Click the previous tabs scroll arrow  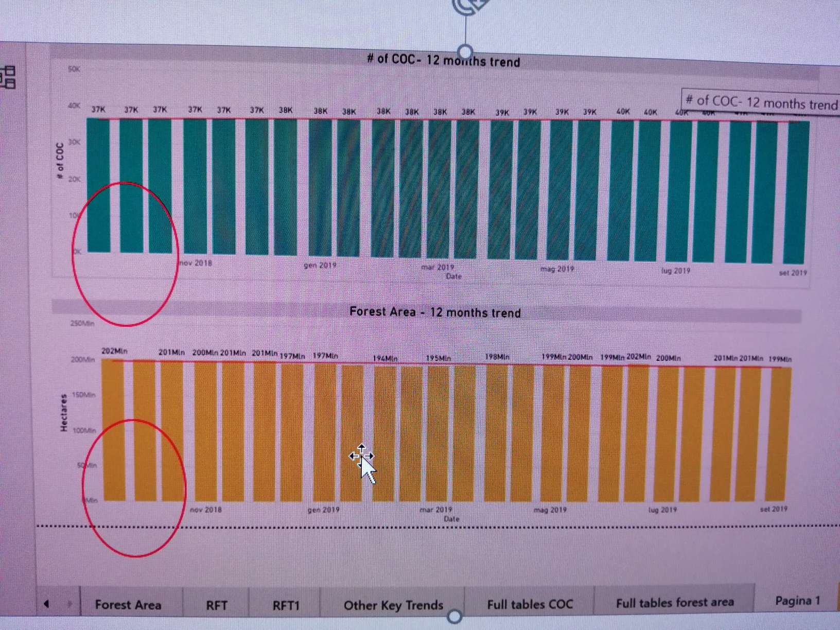(x=46, y=603)
